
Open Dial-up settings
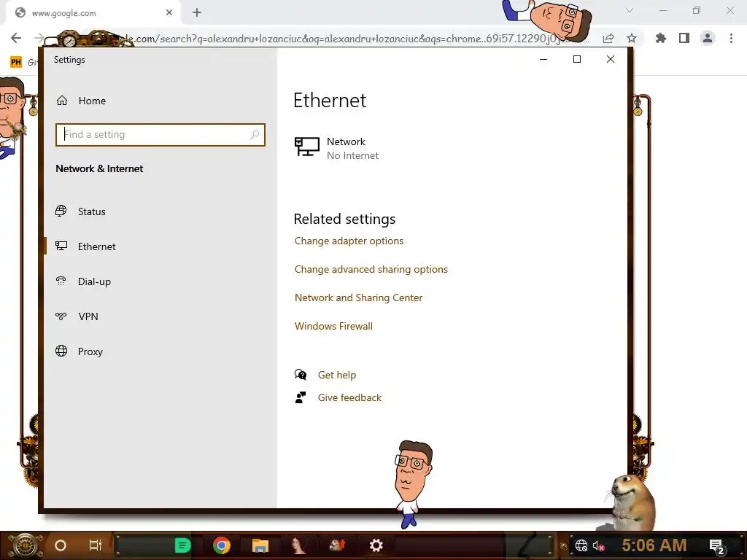[94, 281]
